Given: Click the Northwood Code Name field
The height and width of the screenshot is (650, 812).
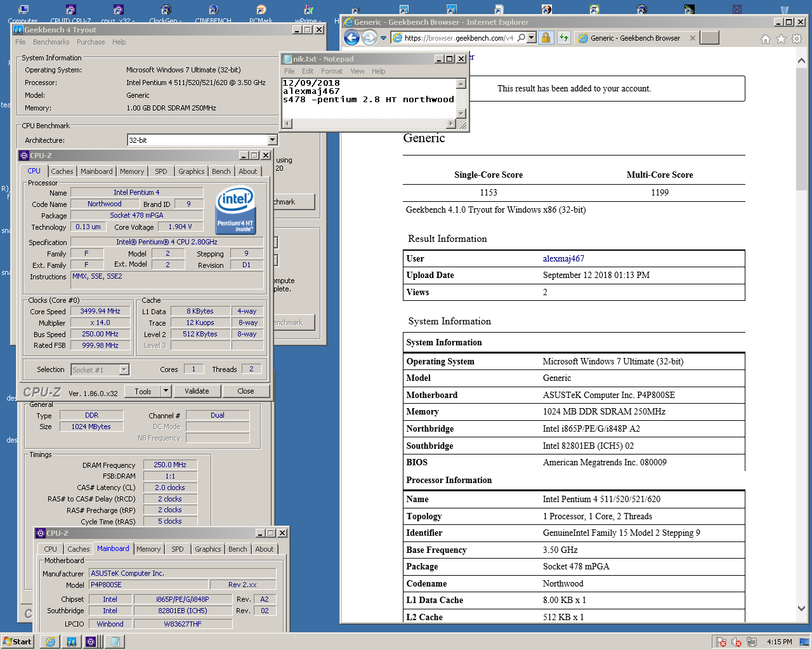Looking at the screenshot, I should coord(105,204).
